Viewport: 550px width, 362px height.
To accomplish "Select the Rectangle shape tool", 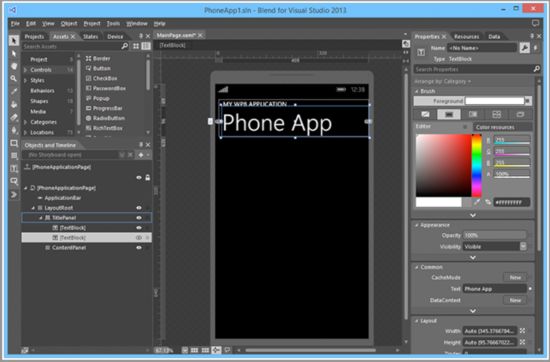I will pyautogui.click(x=14, y=143).
